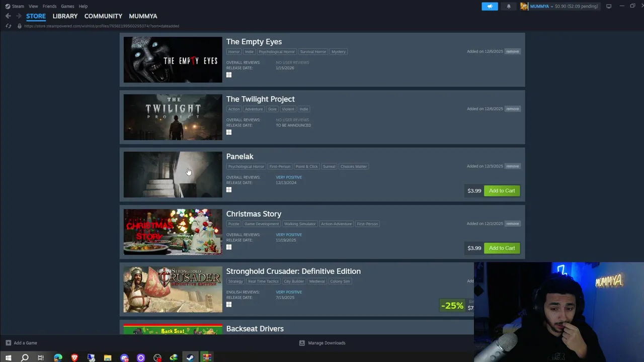Switch to Steam on the taskbar
The height and width of the screenshot is (362, 644).
click(190, 357)
